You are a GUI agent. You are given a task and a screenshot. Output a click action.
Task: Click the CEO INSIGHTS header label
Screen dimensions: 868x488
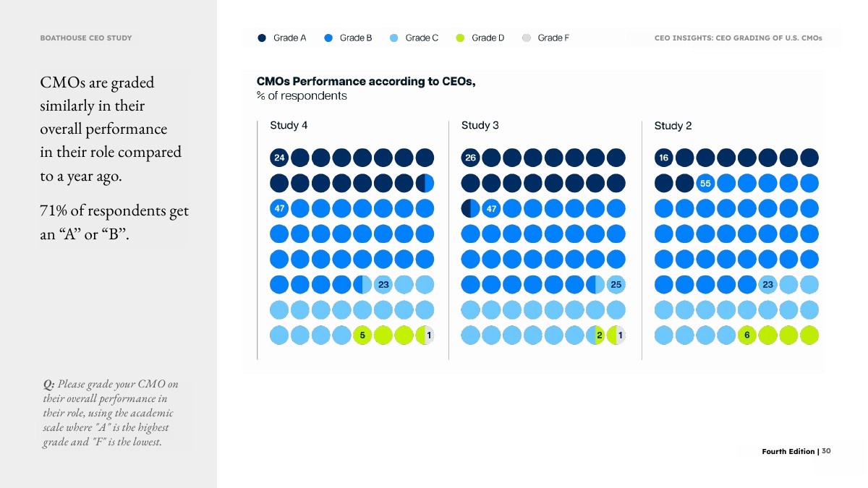[x=738, y=38]
